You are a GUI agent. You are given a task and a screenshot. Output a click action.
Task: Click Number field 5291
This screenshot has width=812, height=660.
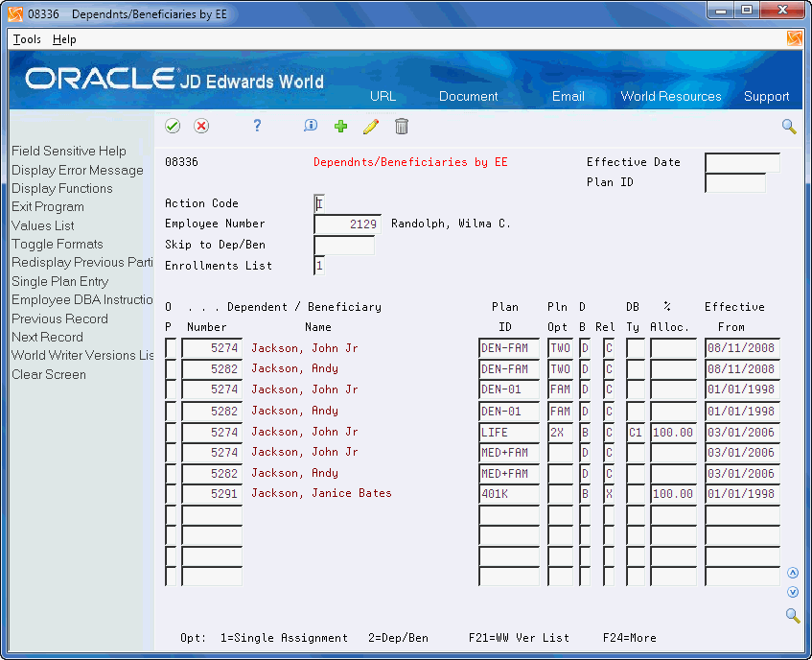[212, 494]
